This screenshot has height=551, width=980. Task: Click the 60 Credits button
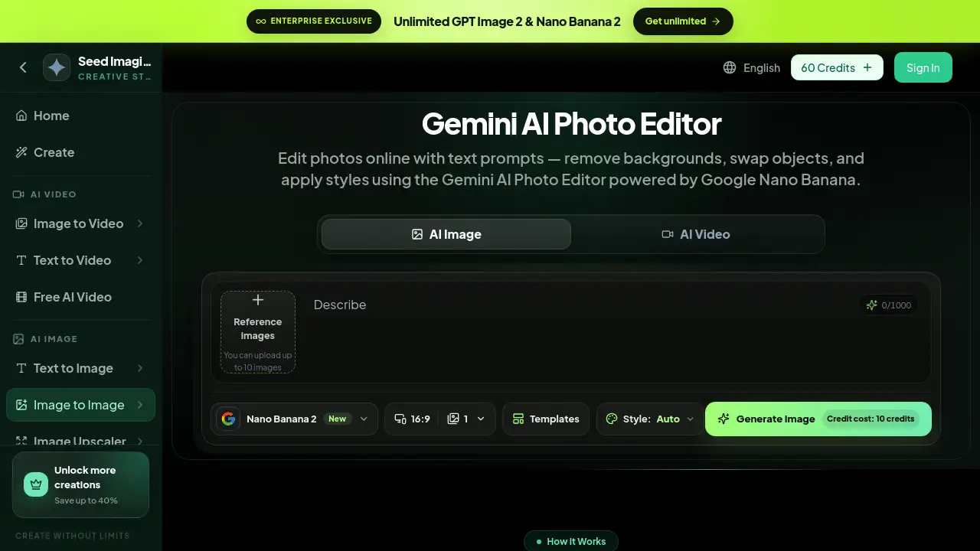pyautogui.click(x=837, y=67)
